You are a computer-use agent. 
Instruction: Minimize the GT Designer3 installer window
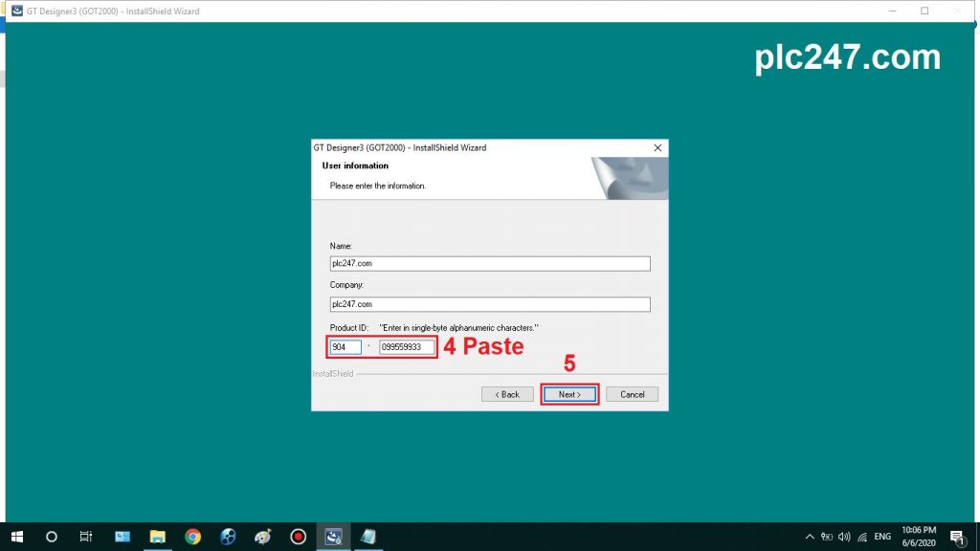(893, 11)
